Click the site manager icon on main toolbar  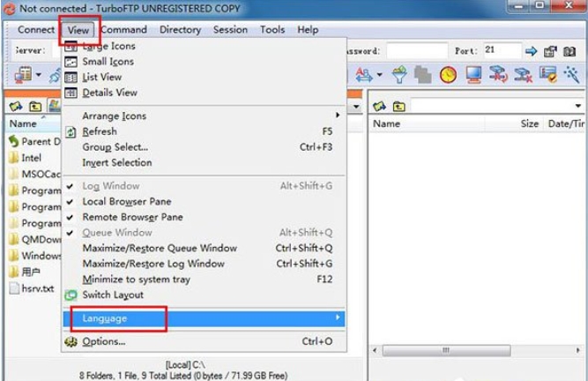tap(23, 75)
